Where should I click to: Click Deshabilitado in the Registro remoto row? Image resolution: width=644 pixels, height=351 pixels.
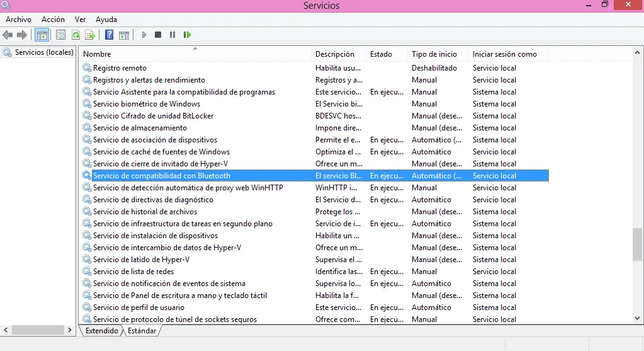(x=434, y=68)
